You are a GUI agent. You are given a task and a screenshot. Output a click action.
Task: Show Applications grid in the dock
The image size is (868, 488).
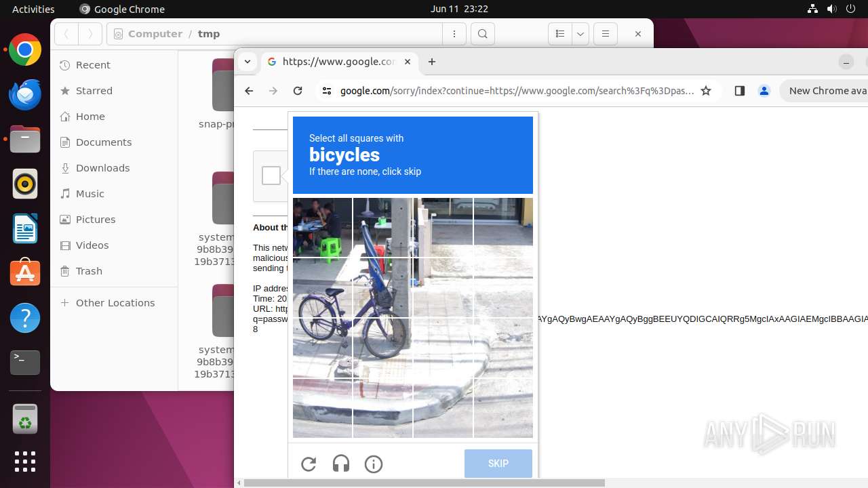(25, 462)
